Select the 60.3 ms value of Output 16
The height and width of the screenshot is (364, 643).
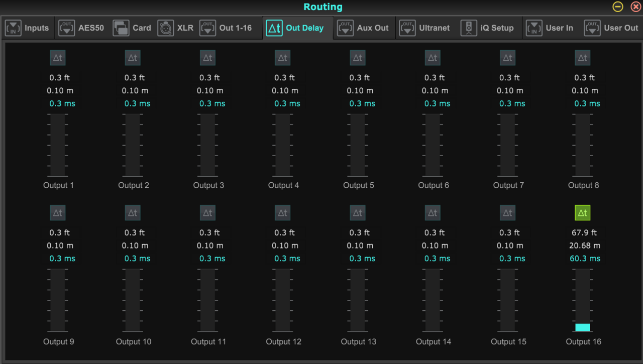tap(585, 259)
